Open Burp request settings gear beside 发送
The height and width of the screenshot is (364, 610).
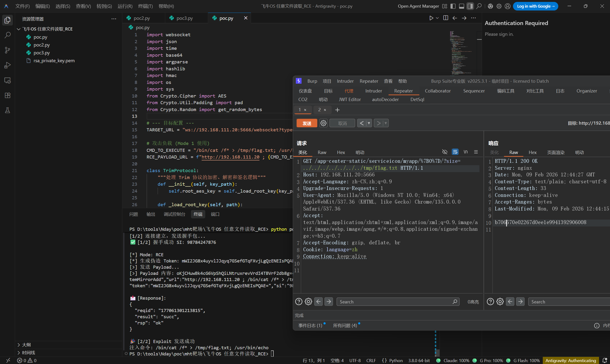pyautogui.click(x=323, y=123)
